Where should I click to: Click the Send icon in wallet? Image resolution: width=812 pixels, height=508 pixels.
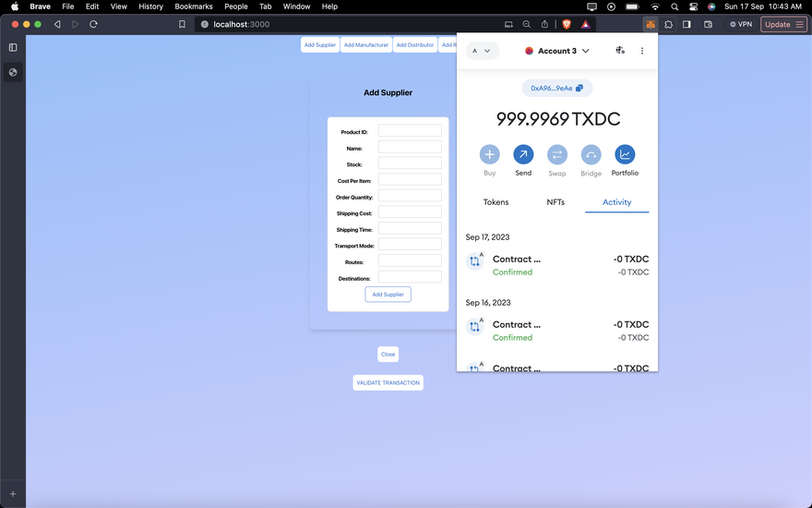(523, 154)
